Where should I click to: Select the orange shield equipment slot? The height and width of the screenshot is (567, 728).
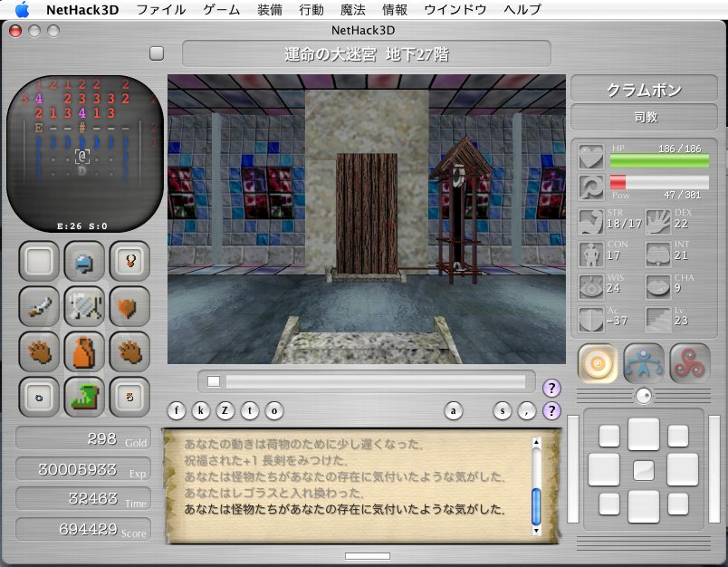[x=129, y=306]
